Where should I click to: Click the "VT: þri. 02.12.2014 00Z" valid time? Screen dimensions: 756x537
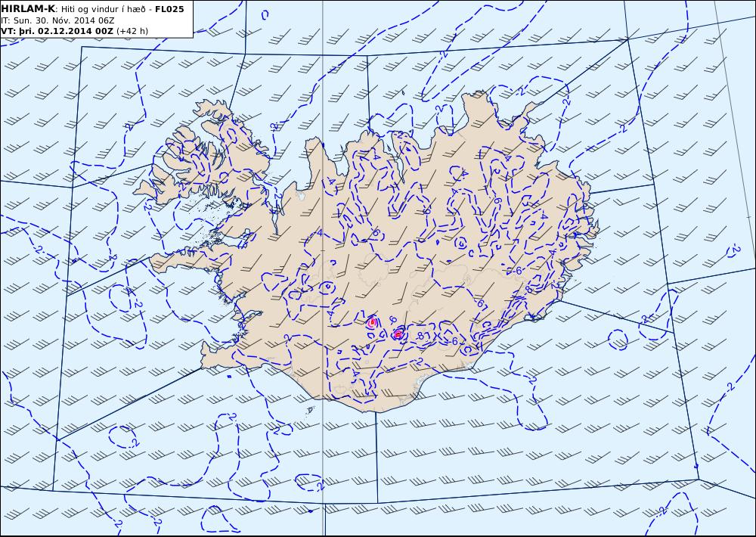pos(57,31)
